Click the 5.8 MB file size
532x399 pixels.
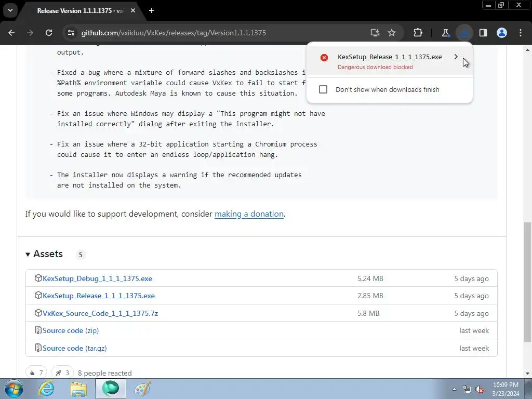click(x=368, y=313)
